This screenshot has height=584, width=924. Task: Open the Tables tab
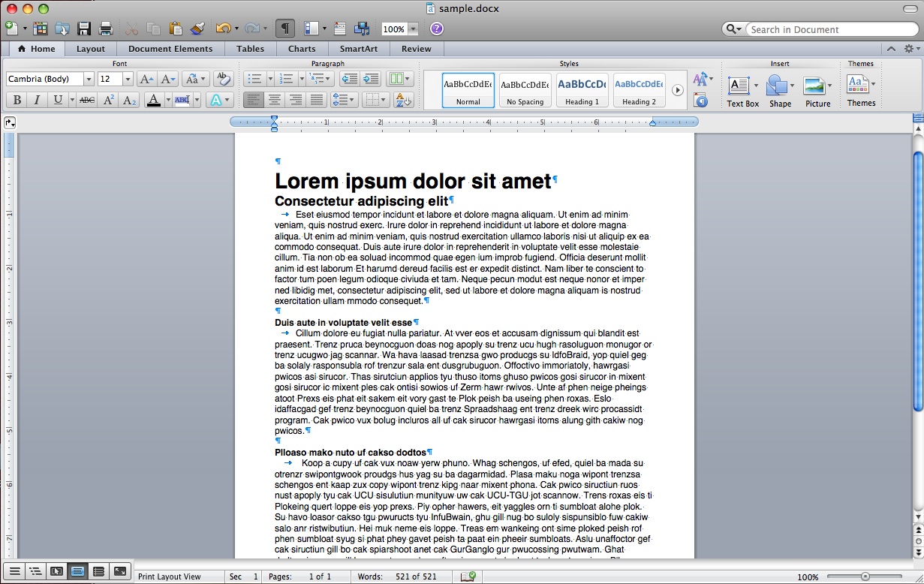[250, 49]
